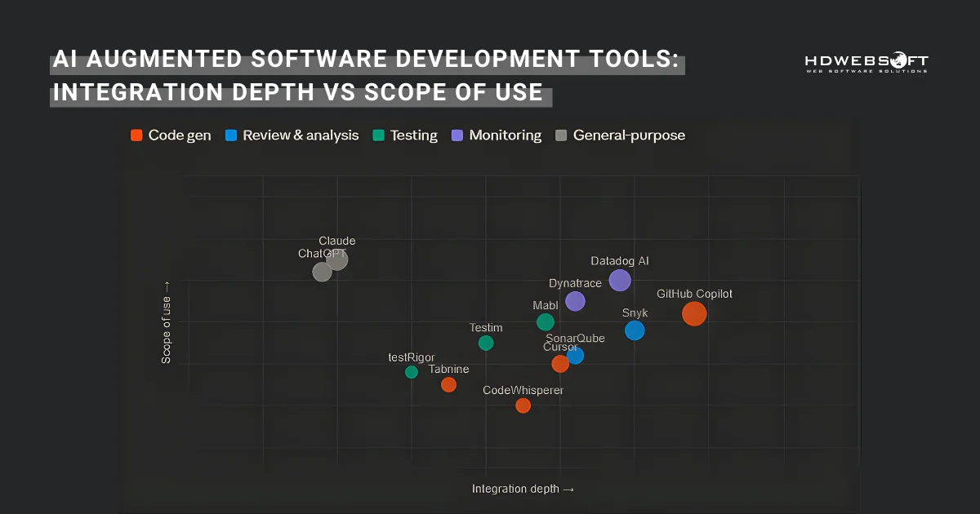Select the Dynatrace marker
Image resolution: width=980 pixels, height=514 pixels.
point(576,301)
